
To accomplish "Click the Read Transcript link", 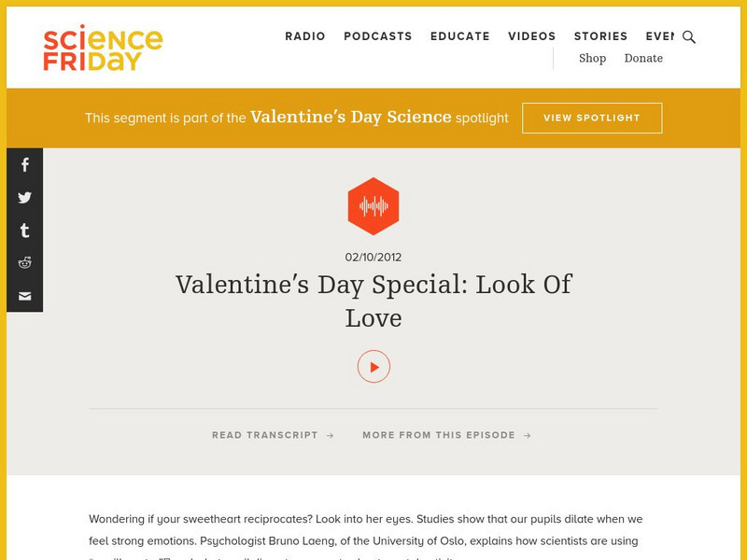I will [273, 435].
